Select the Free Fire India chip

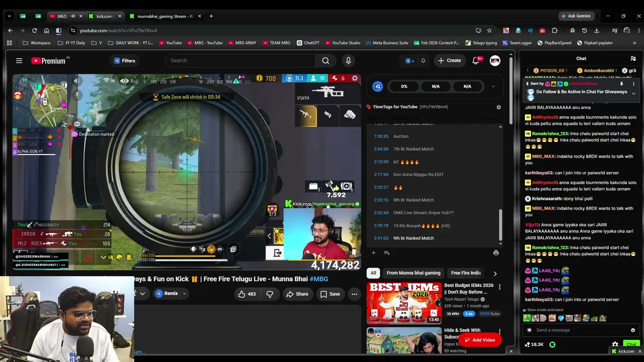click(466, 273)
